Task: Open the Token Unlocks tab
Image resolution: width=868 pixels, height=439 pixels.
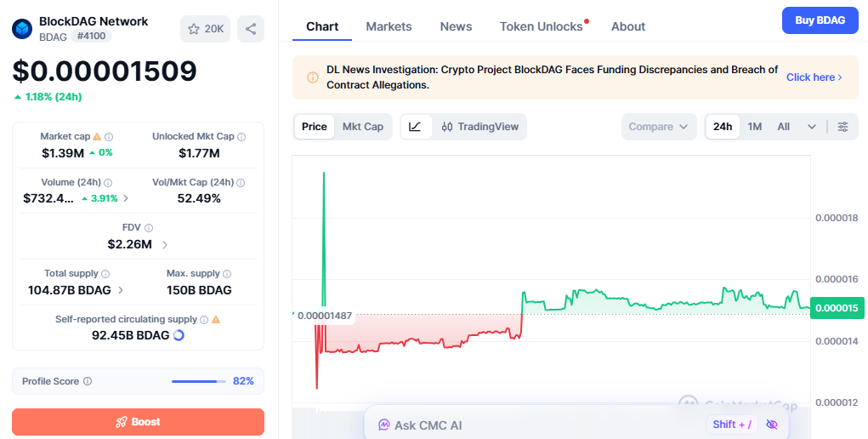Action: pyautogui.click(x=542, y=26)
